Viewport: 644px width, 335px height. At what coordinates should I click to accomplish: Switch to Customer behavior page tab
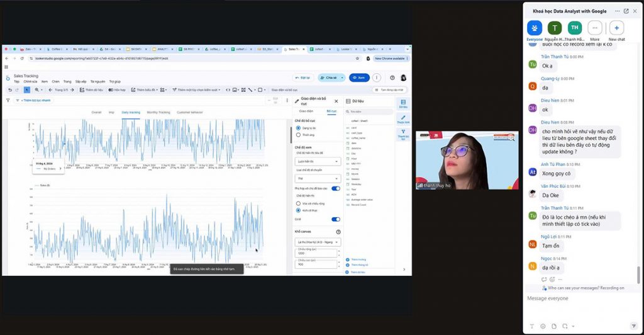tap(190, 112)
